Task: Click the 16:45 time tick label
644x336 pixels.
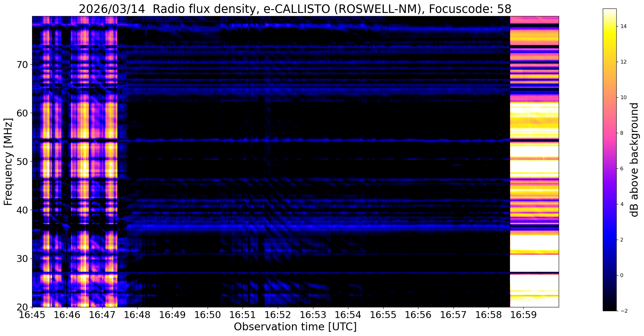Action: [32, 315]
